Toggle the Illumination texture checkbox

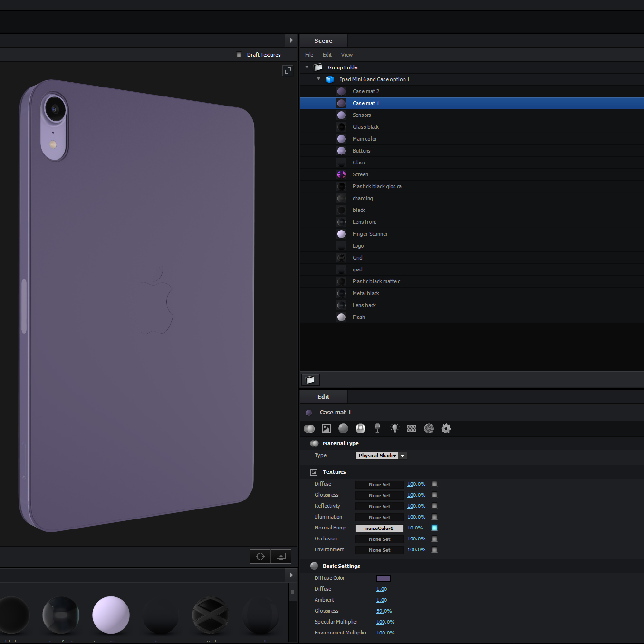coord(434,517)
